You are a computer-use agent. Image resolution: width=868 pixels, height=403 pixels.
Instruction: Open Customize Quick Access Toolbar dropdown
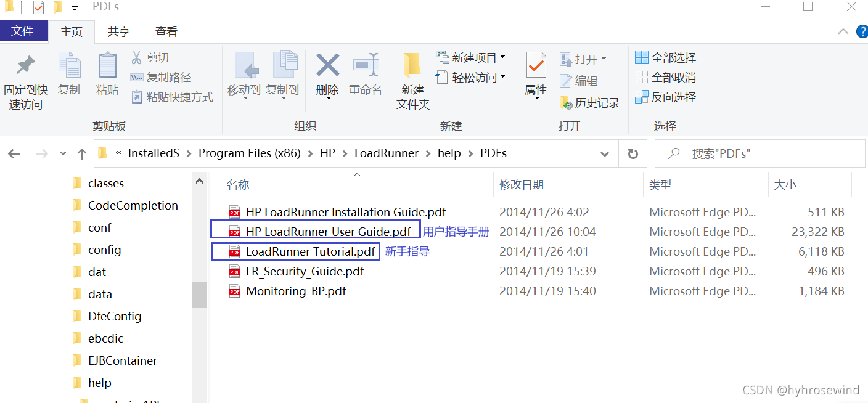point(75,9)
